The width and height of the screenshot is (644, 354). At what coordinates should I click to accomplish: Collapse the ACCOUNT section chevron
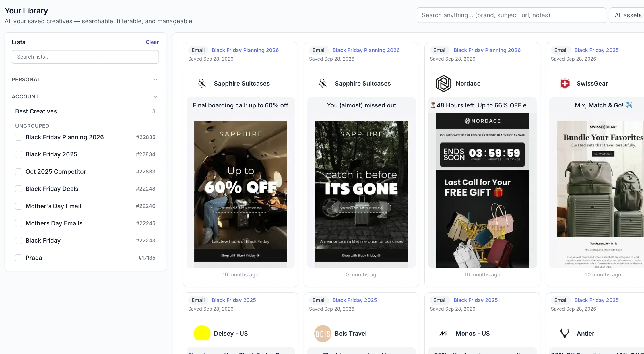point(156,97)
